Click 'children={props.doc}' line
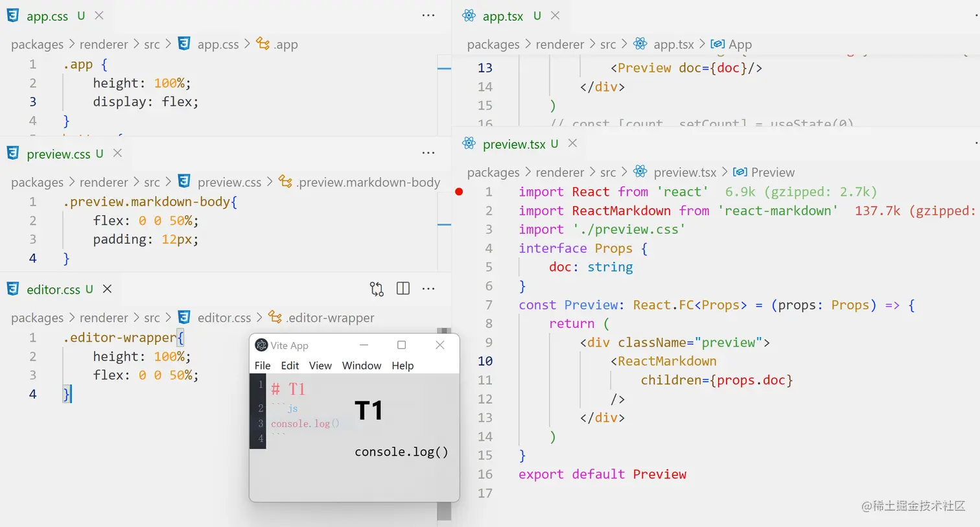 [x=717, y=381]
